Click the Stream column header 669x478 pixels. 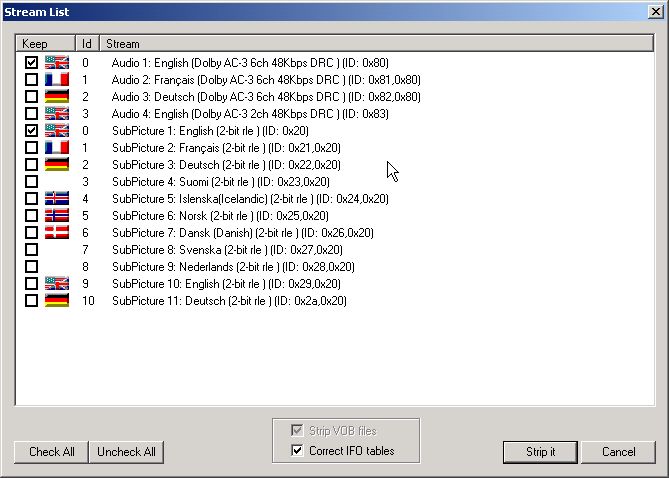pos(377,44)
